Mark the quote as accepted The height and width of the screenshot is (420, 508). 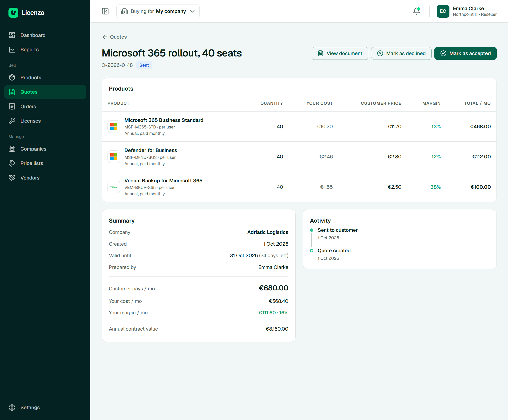(465, 53)
